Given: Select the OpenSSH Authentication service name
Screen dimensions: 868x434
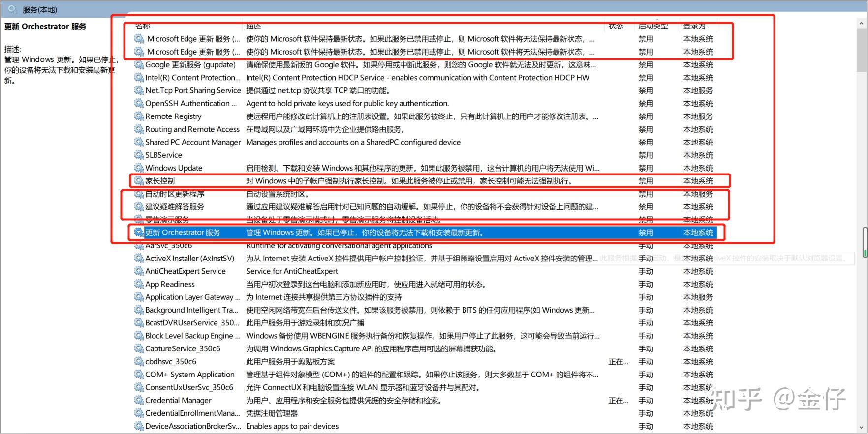Looking at the screenshot, I should point(191,103).
